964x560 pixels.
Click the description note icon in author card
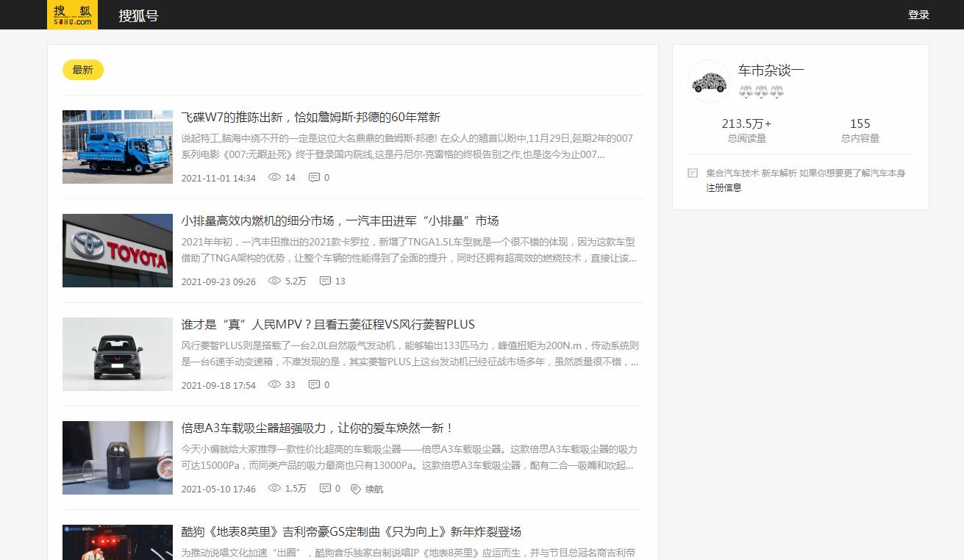693,173
